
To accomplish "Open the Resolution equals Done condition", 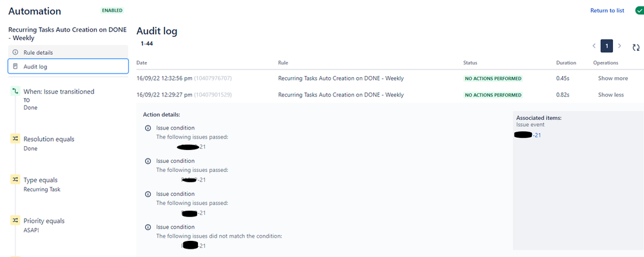I will 49,143.
